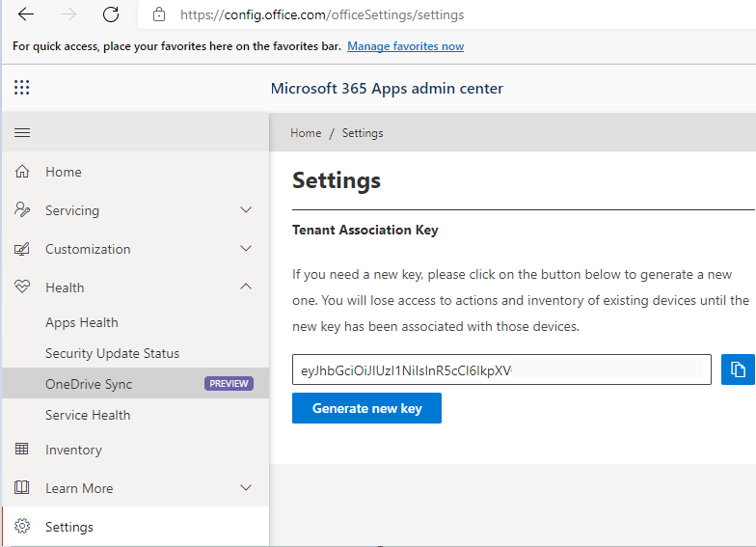756x547 pixels.
Task: Click the Inventory table icon
Action: click(21, 449)
